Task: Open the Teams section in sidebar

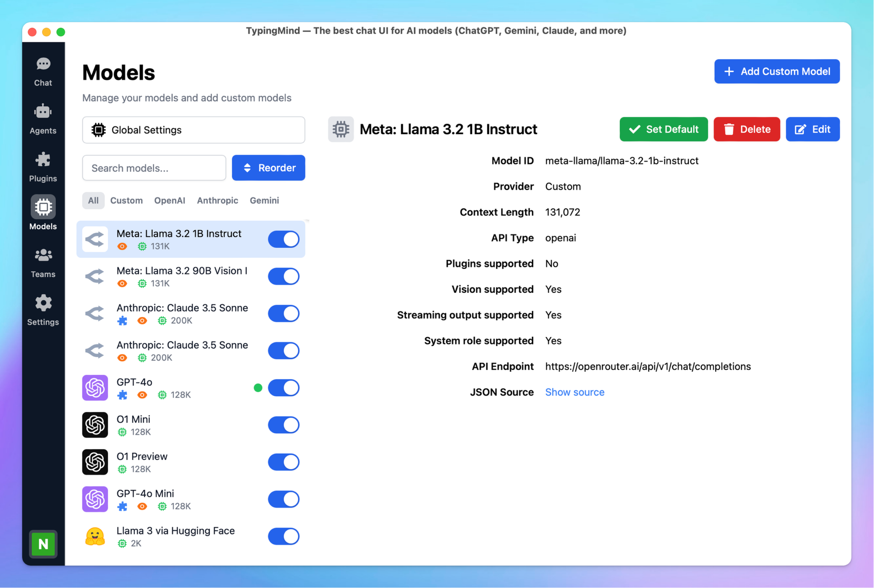Action: pyautogui.click(x=43, y=263)
